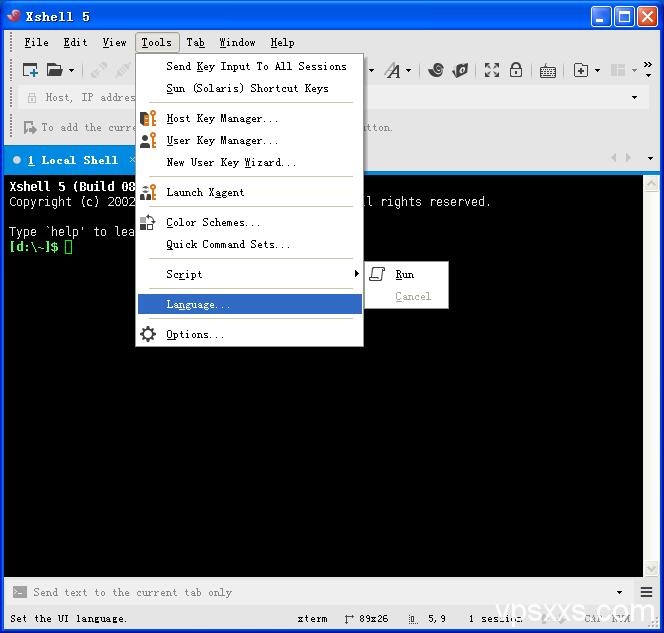Open Quick Command Sets
This screenshot has height=633, width=664.
pos(250,245)
